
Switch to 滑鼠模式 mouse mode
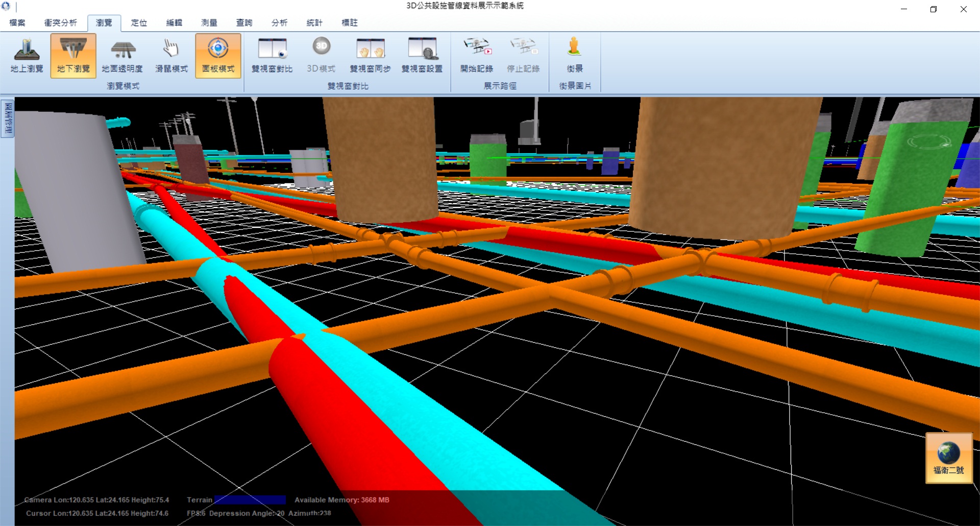[171, 56]
